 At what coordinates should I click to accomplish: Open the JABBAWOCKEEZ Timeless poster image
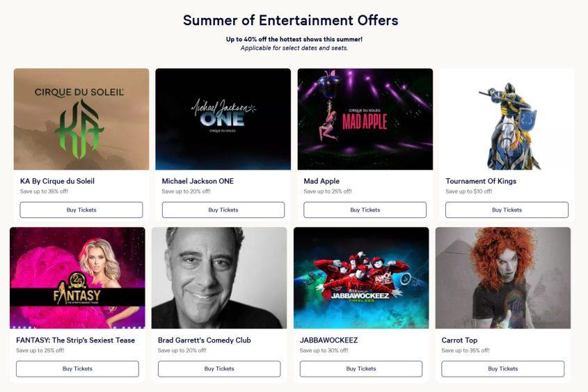pyautogui.click(x=361, y=278)
